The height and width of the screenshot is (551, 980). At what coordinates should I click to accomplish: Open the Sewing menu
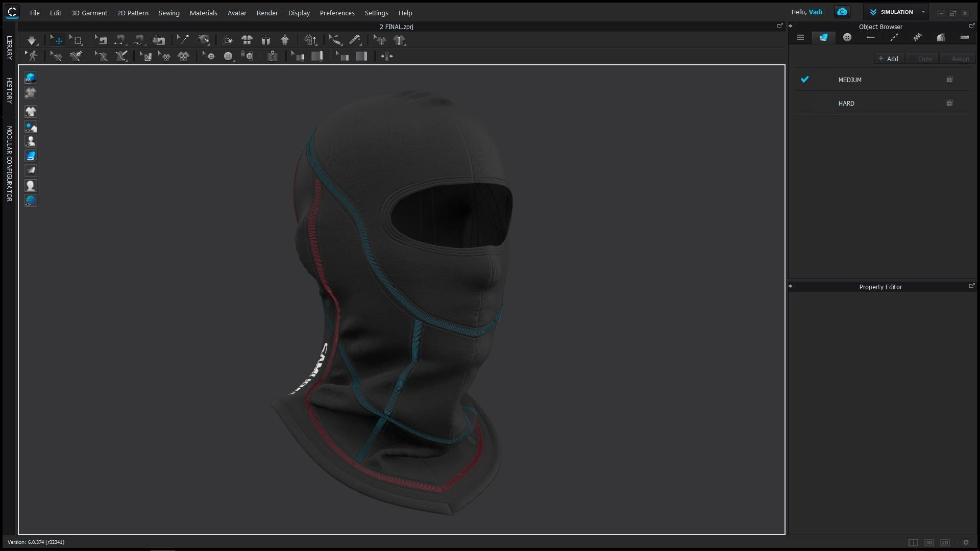169,13
